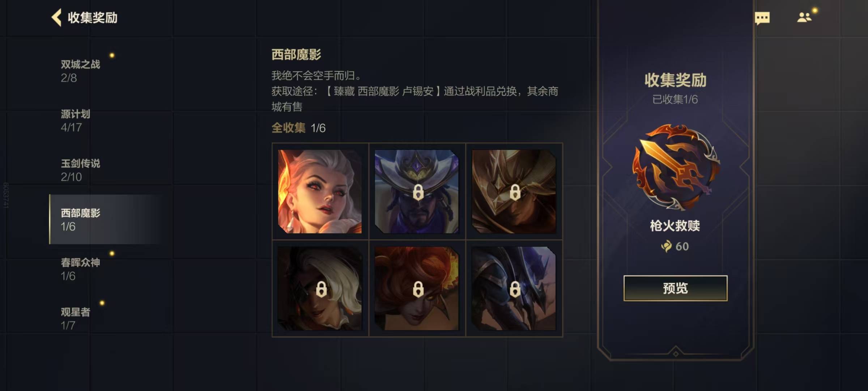This screenshot has width=868, height=391.
Task: Click the currency icon next to 60
Action: [x=666, y=247]
